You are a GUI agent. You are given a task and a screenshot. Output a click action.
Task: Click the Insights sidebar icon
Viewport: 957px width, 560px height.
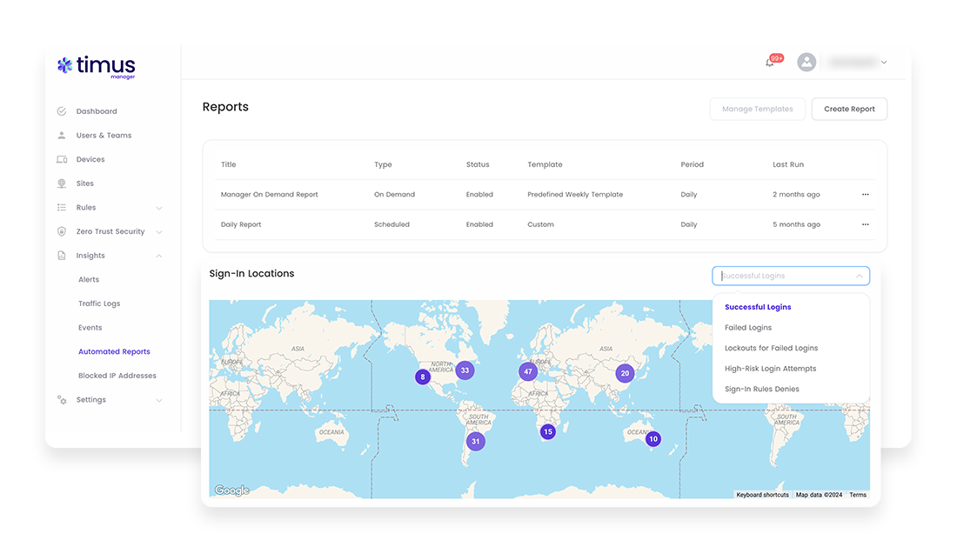coord(62,255)
